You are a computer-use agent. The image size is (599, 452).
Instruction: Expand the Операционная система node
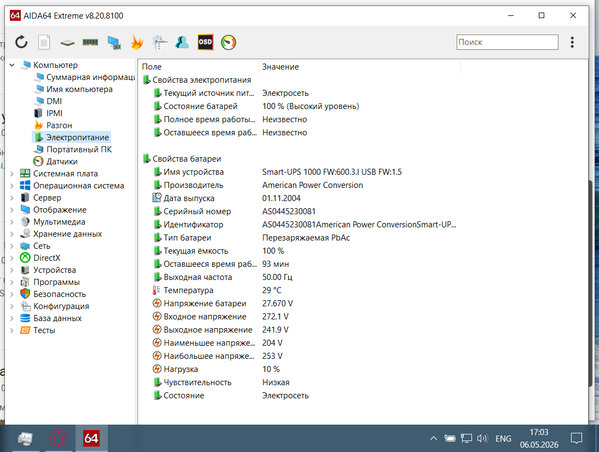[12, 186]
